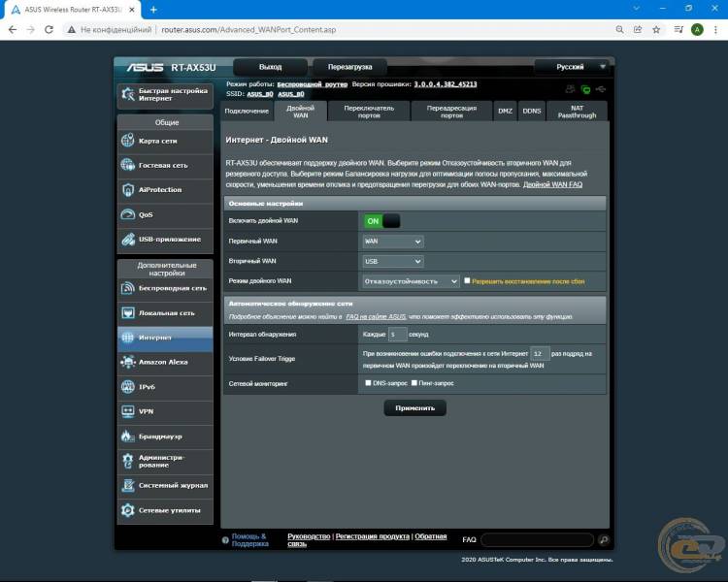This screenshot has width=728, height=582.
Task: Open the Руководство manual link
Action: tap(309, 536)
